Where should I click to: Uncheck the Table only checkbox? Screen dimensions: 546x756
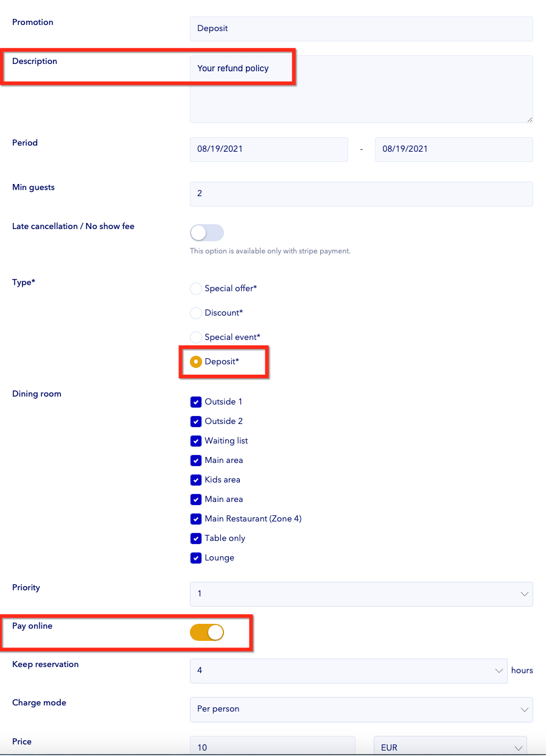coord(196,539)
